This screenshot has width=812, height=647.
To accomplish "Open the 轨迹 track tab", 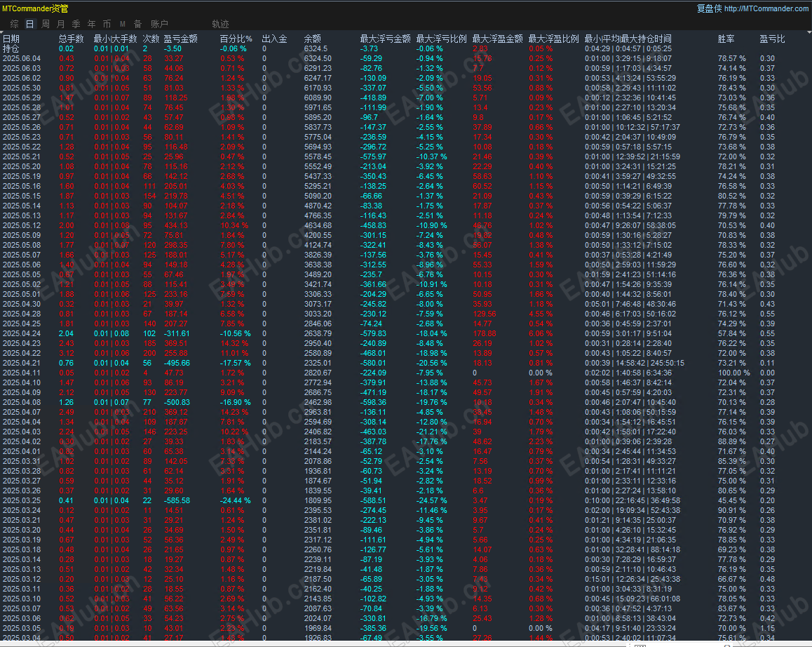I will click(x=221, y=24).
